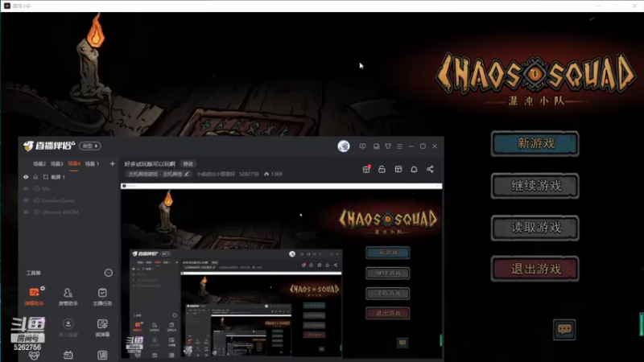Click 修改 to edit stream title

(188, 164)
